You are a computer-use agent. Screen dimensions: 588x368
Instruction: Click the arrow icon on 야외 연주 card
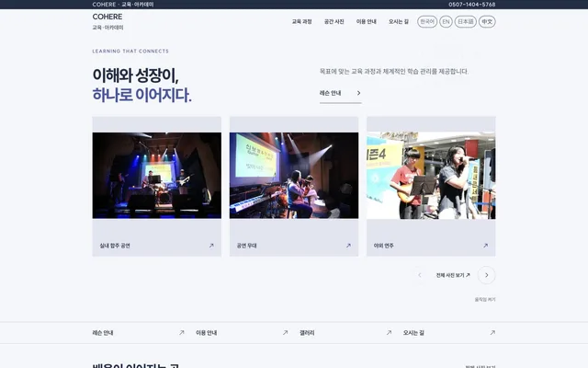click(x=486, y=246)
